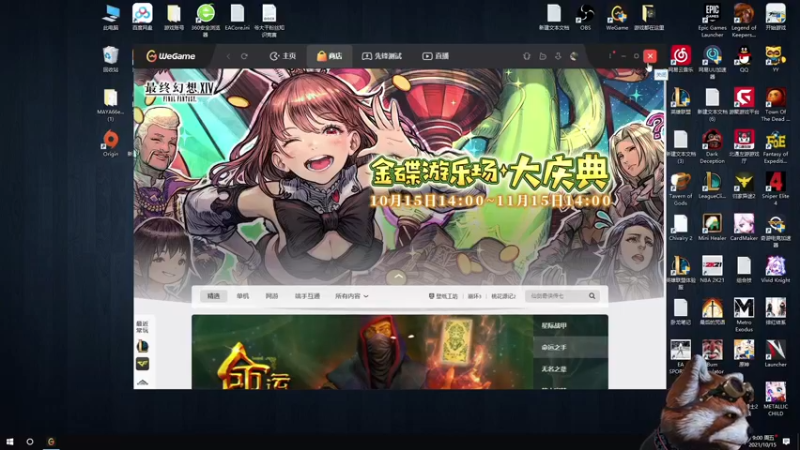Click the WeGame taskbar icon
800x450 pixels.
click(51, 441)
